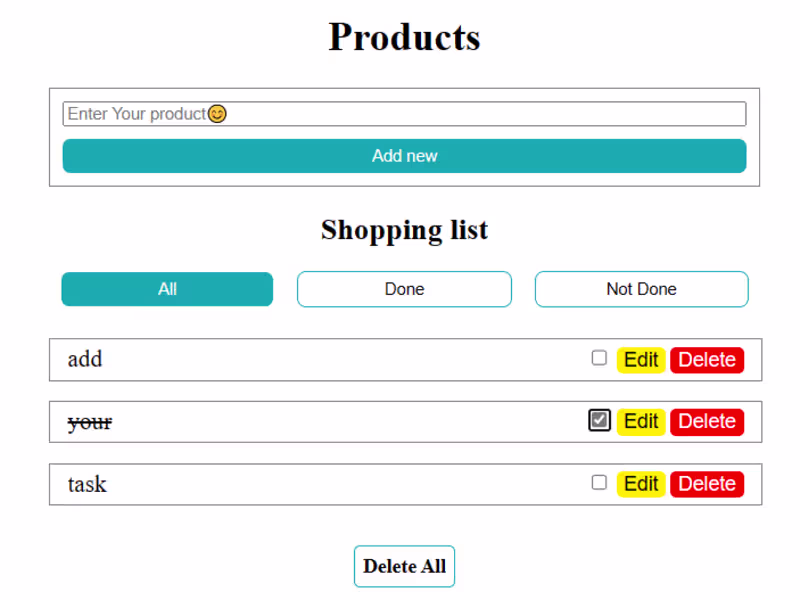Check the checkbox next to "task"
Screen dimensions: 800x600
[x=599, y=482]
